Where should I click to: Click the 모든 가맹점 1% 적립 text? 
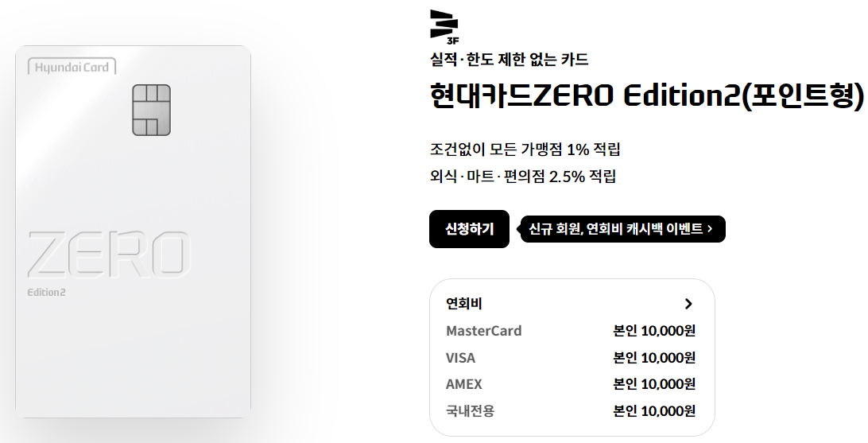(x=555, y=150)
